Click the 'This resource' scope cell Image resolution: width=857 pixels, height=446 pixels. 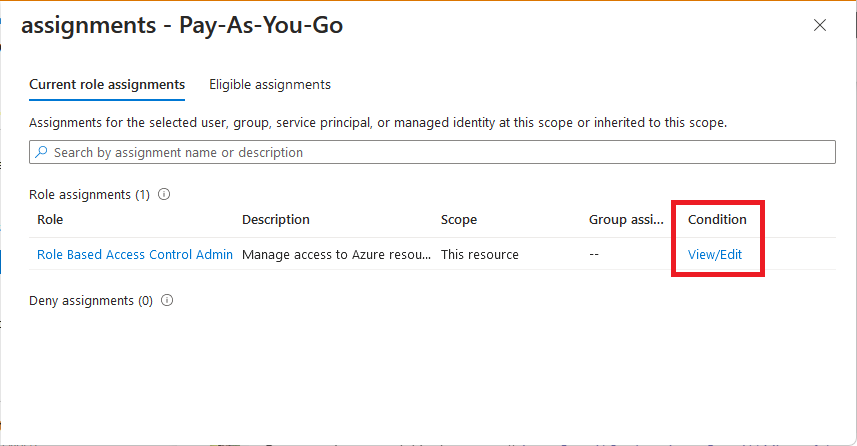(x=480, y=254)
